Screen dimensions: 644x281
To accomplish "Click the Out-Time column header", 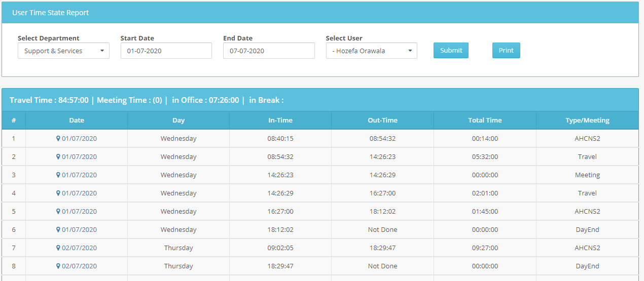I will tap(382, 121).
